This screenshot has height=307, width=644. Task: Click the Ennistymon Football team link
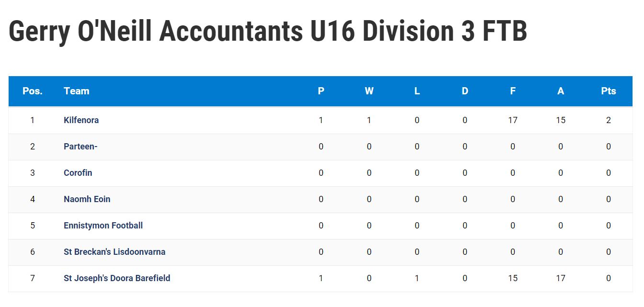point(103,226)
